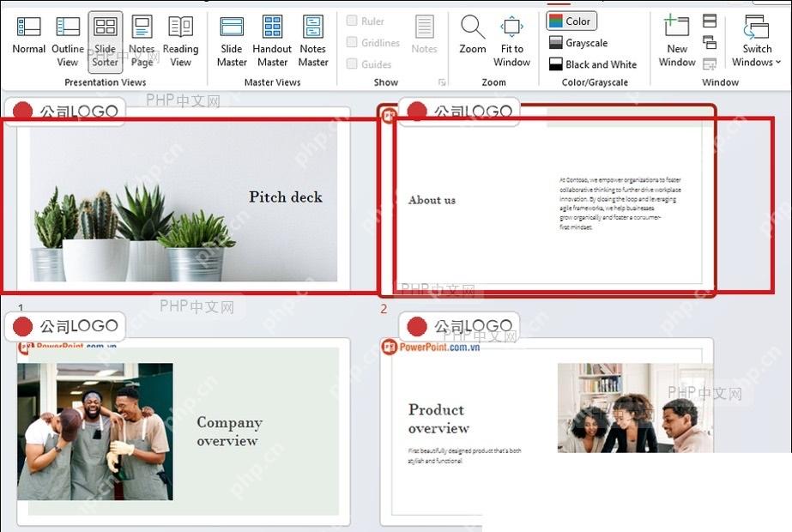The height and width of the screenshot is (532, 792).
Task: Click the Move Split icon
Action: pos(710,63)
